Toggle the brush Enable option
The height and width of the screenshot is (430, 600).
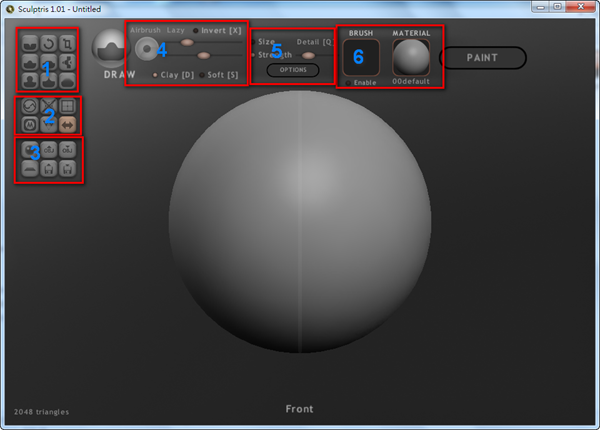pyautogui.click(x=361, y=83)
